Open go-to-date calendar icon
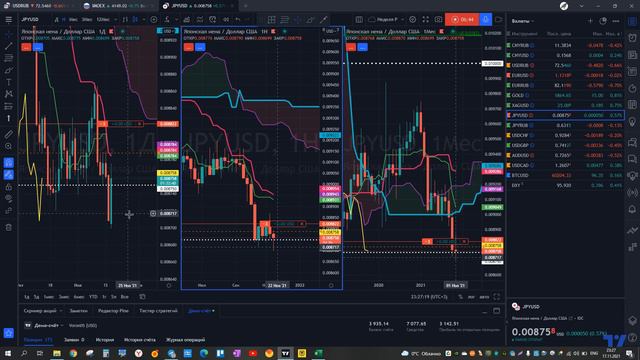This screenshot has height=360, width=640. [142, 297]
